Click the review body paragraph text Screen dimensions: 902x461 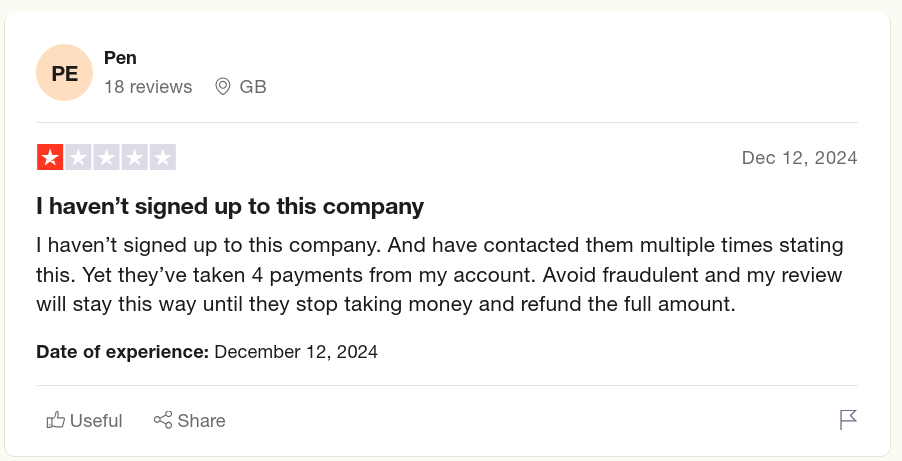[x=440, y=275]
